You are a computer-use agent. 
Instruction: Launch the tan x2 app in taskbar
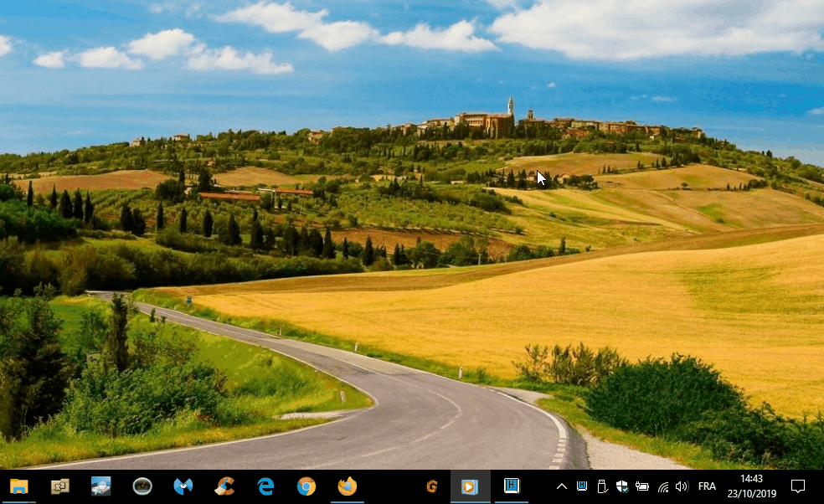click(60, 486)
